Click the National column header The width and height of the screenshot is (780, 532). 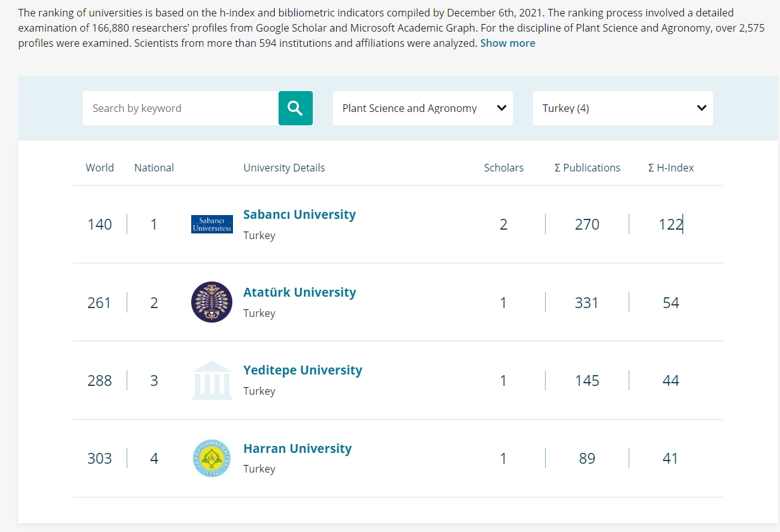pyautogui.click(x=154, y=168)
